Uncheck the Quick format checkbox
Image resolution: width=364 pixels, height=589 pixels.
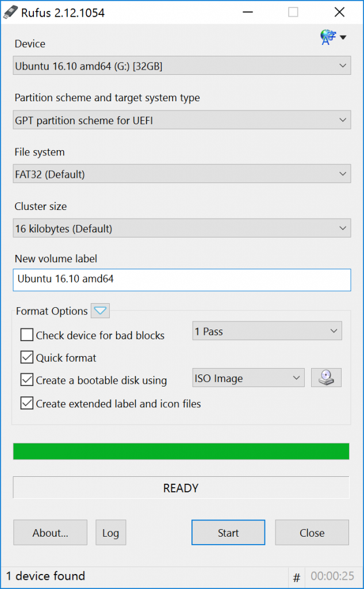tap(26, 357)
